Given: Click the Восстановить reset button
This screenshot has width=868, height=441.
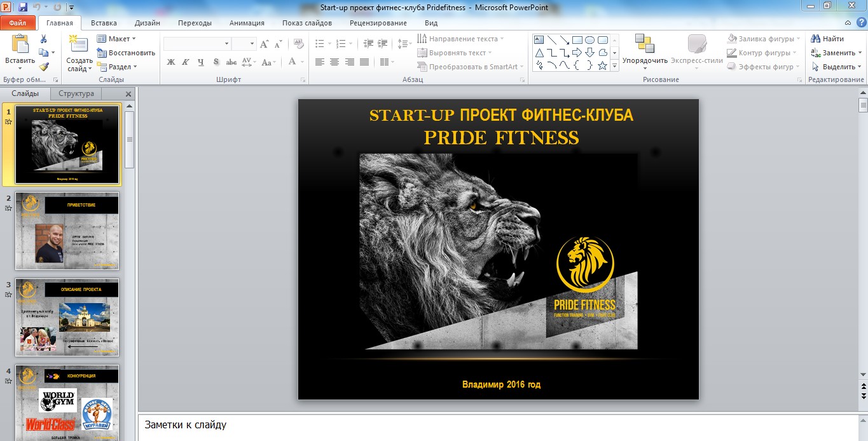Looking at the screenshot, I should coord(126,53).
